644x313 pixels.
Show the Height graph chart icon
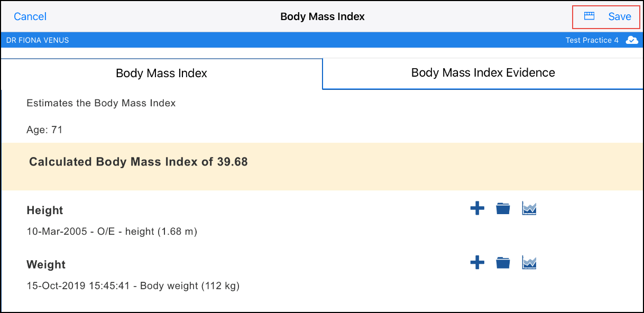(x=529, y=209)
